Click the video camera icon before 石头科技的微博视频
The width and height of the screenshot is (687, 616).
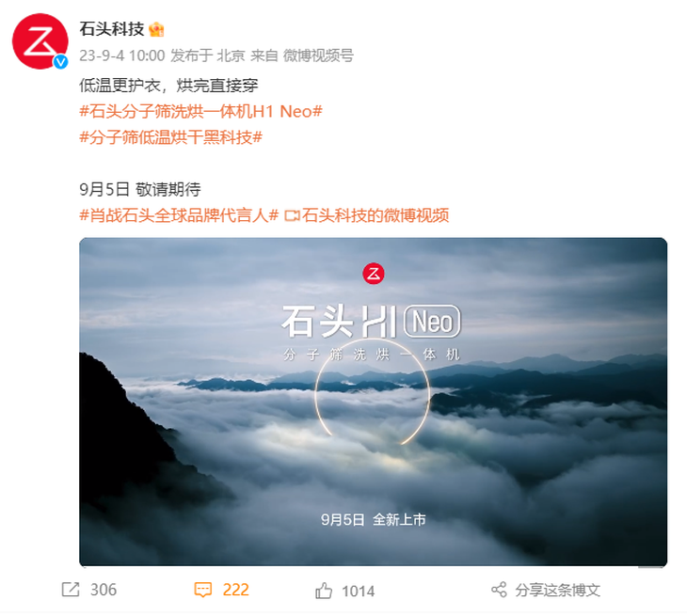click(x=292, y=215)
